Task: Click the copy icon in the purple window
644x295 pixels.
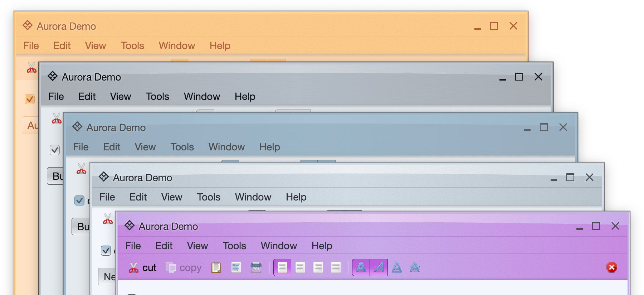Action: [x=171, y=267]
